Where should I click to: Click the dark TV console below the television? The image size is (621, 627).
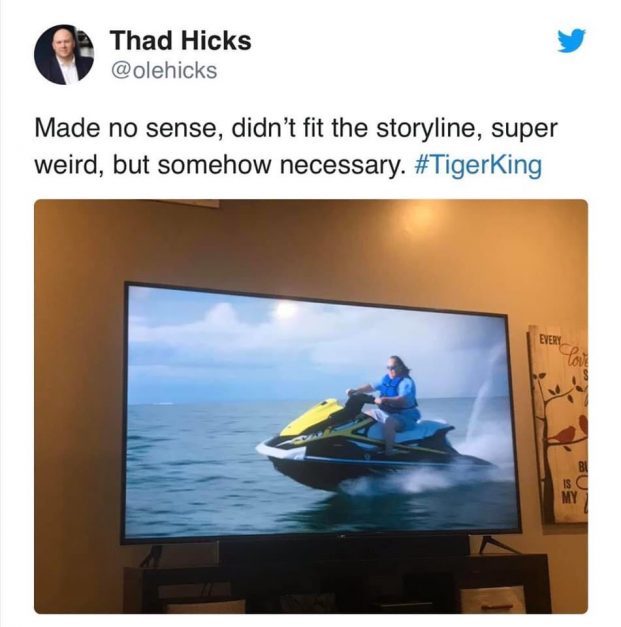[336, 584]
